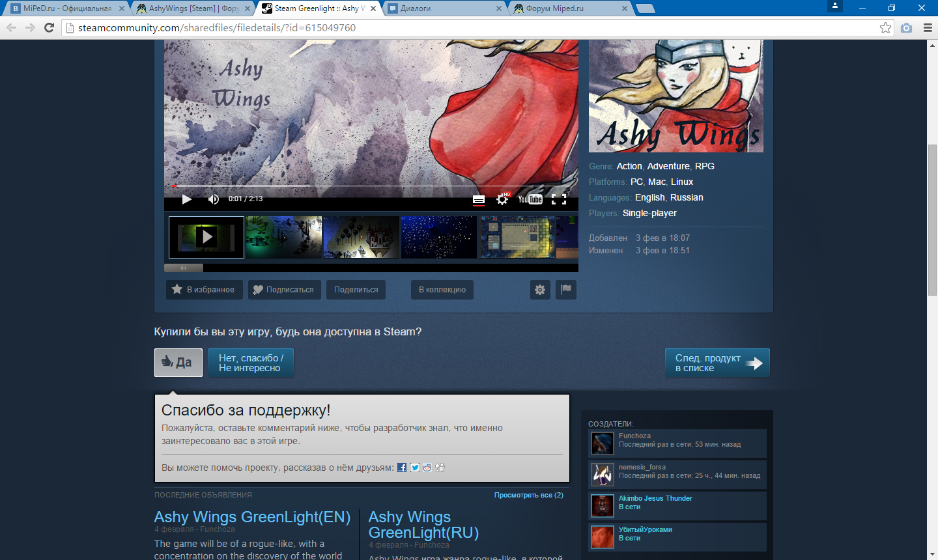Open Ashy Wings GreenLight(EN) announcement
The width and height of the screenshot is (938, 560).
(252, 517)
